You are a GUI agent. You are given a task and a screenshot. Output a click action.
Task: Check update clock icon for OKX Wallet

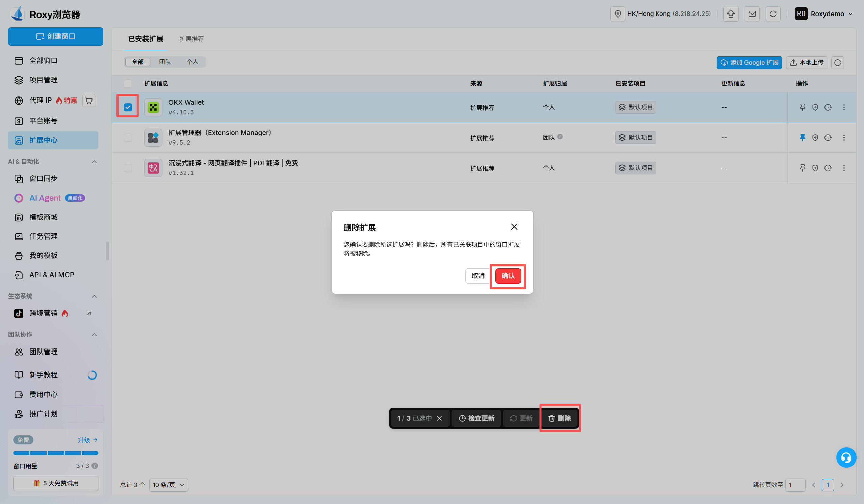(x=828, y=107)
